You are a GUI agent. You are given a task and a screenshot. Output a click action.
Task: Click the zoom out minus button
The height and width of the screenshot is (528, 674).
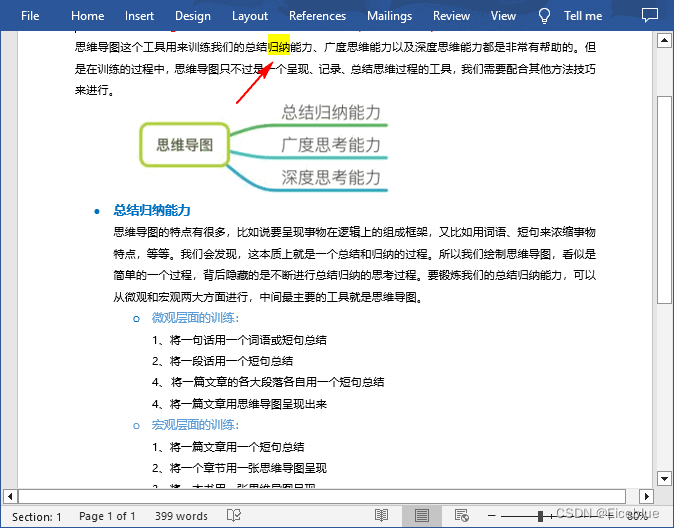tap(492, 516)
